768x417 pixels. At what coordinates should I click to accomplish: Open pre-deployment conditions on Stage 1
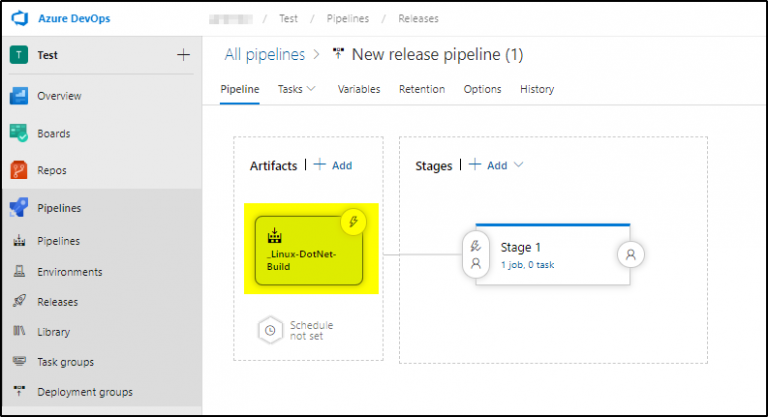click(476, 254)
